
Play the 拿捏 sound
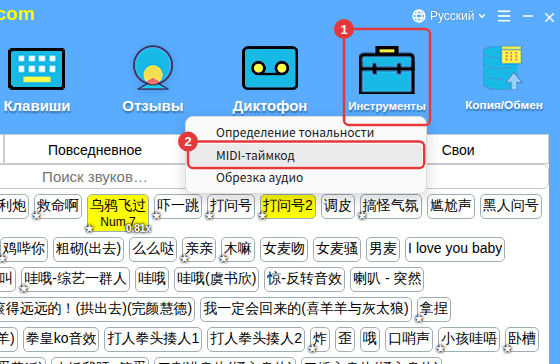(434, 309)
